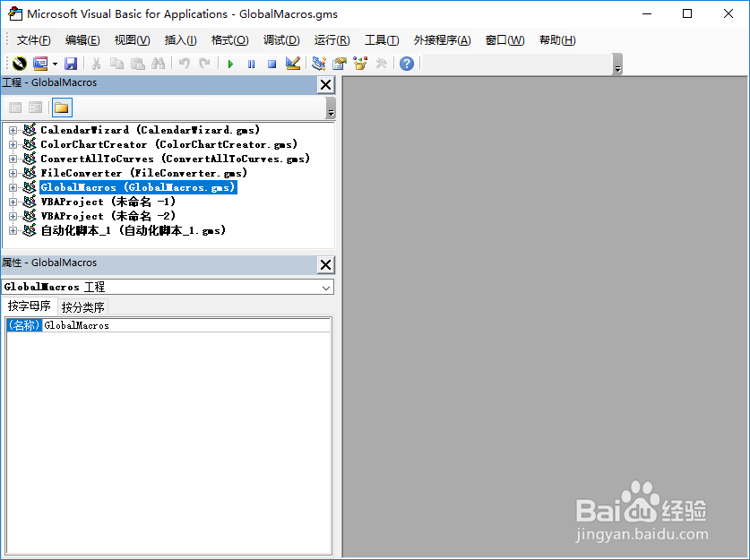
Task: Run macro with the green play icon
Action: 230,64
